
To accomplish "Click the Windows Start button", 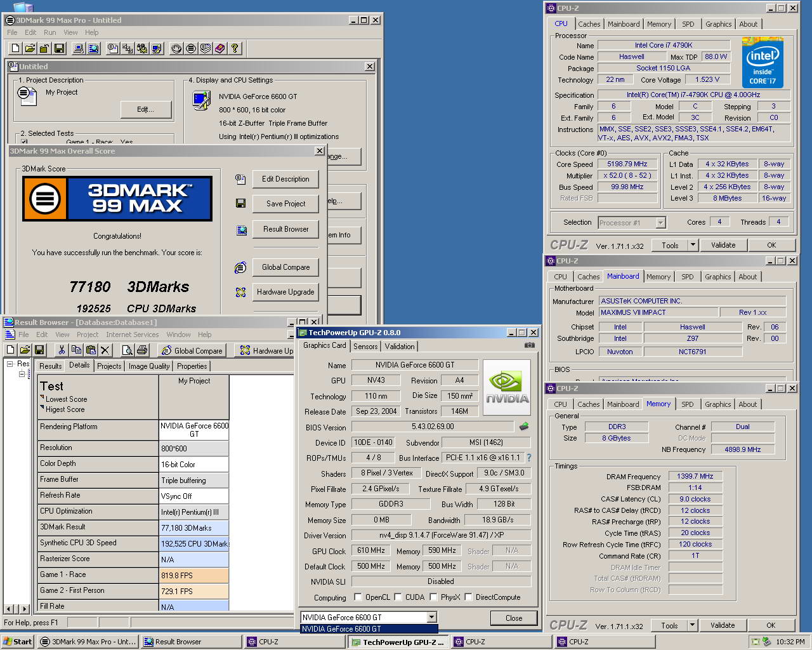I will pos(18,642).
